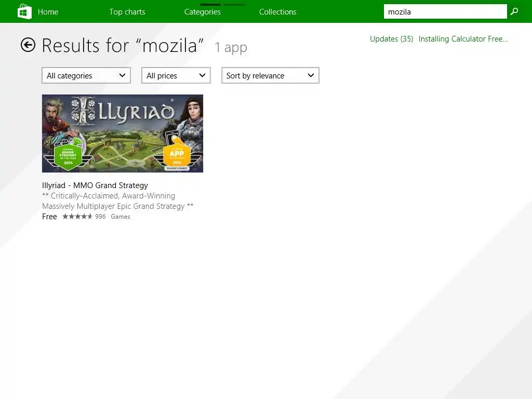532x399 pixels.
Task: Click the Illyriad - MMO Grand Strategy title
Action: [x=95, y=185]
